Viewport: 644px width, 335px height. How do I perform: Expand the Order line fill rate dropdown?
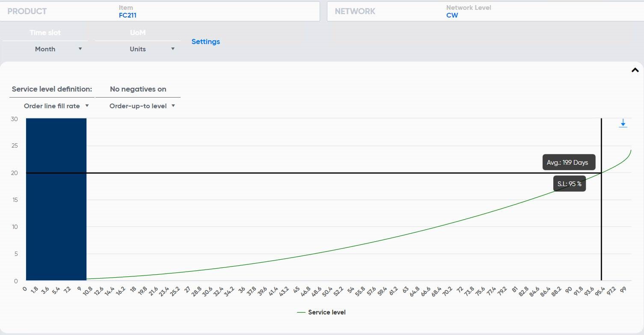click(56, 106)
